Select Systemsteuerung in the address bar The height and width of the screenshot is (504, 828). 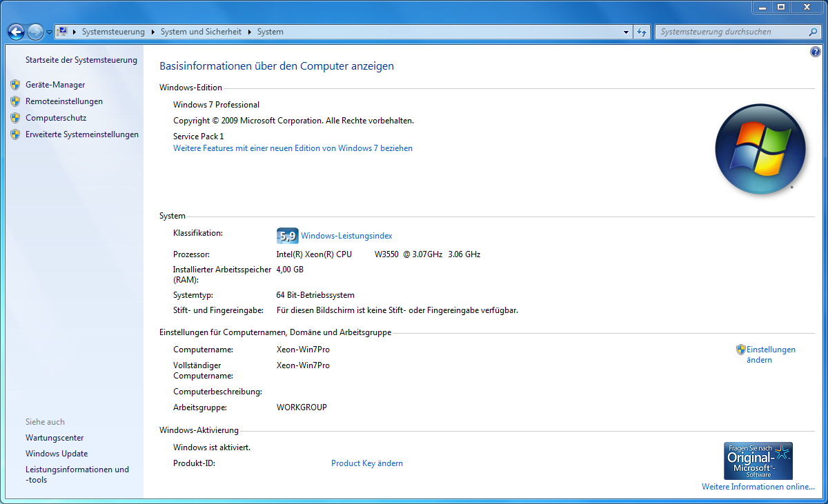[113, 32]
